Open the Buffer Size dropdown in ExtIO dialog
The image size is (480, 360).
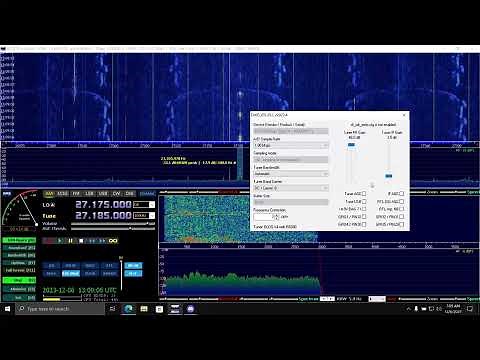click(x=291, y=202)
